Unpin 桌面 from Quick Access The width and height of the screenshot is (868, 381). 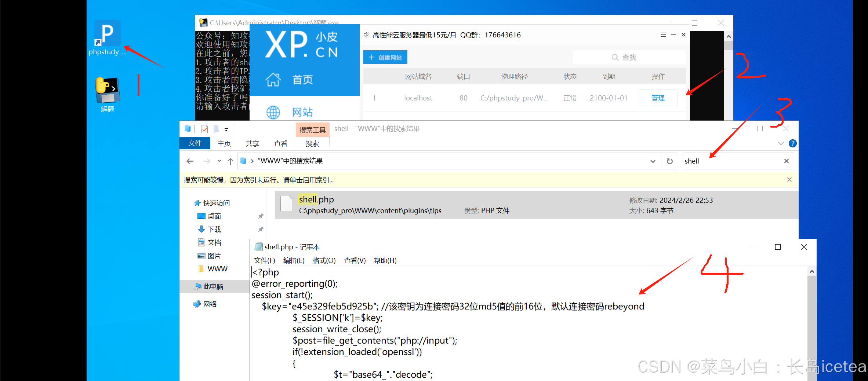(x=261, y=216)
